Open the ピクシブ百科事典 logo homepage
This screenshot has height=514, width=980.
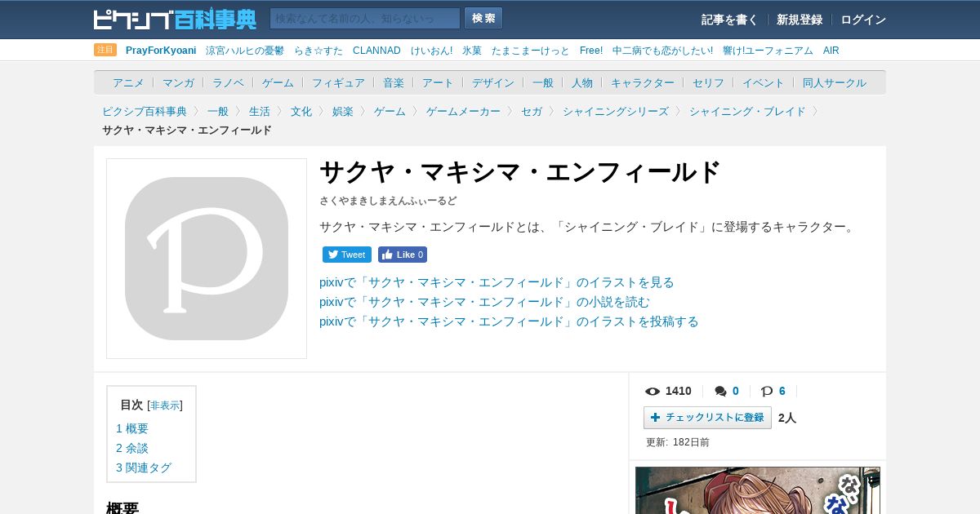175,19
